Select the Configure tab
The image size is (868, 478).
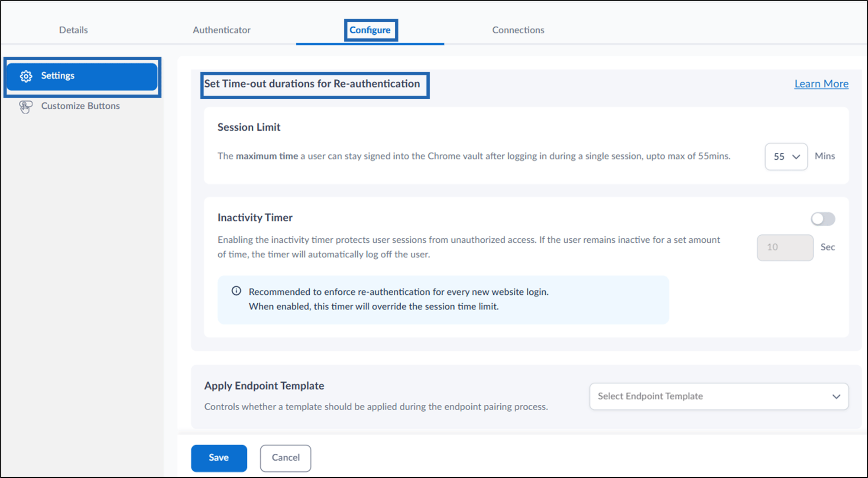pyautogui.click(x=370, y=30)
